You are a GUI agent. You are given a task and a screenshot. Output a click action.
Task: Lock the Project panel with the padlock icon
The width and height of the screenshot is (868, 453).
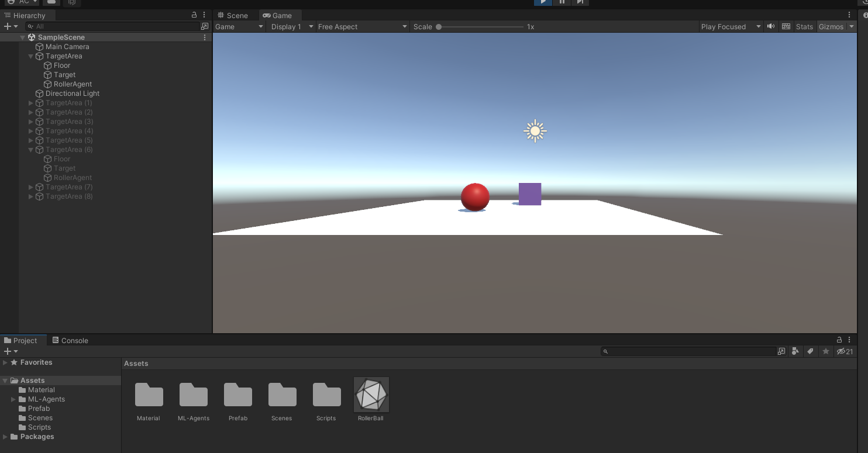click(x=839, y=340)
